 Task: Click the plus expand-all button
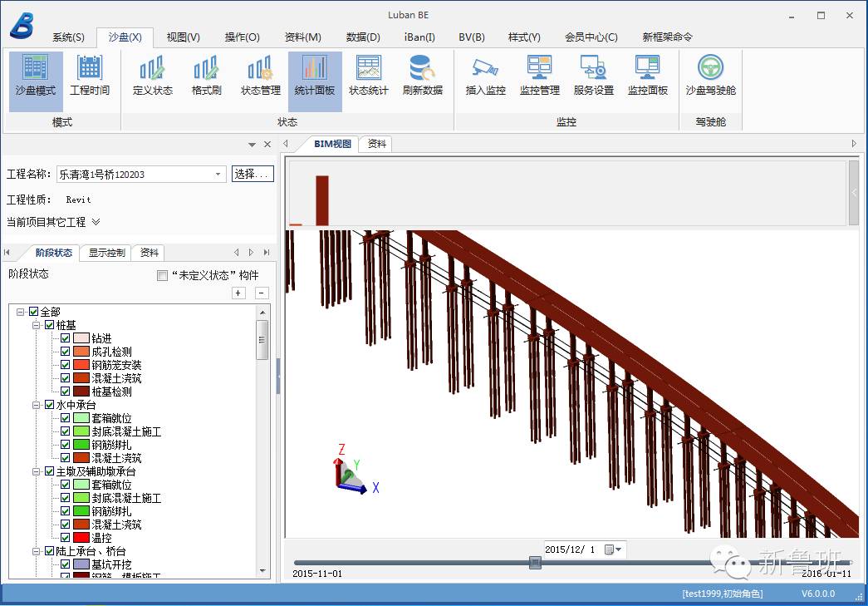tap(238, 293)
